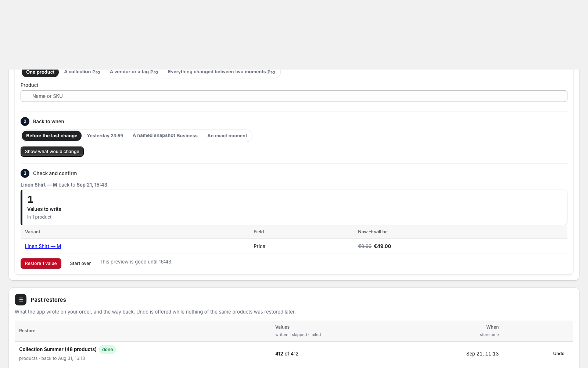Choose the A collection Pro scope
Image resolution: width=588 pixels, height=368 pixels.
82,72
